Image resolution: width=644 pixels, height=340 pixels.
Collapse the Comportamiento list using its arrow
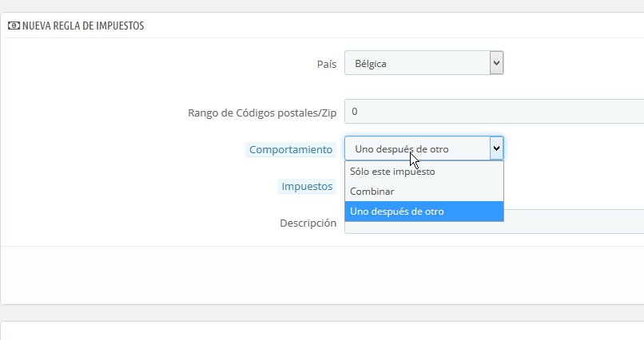pos(496,148)
